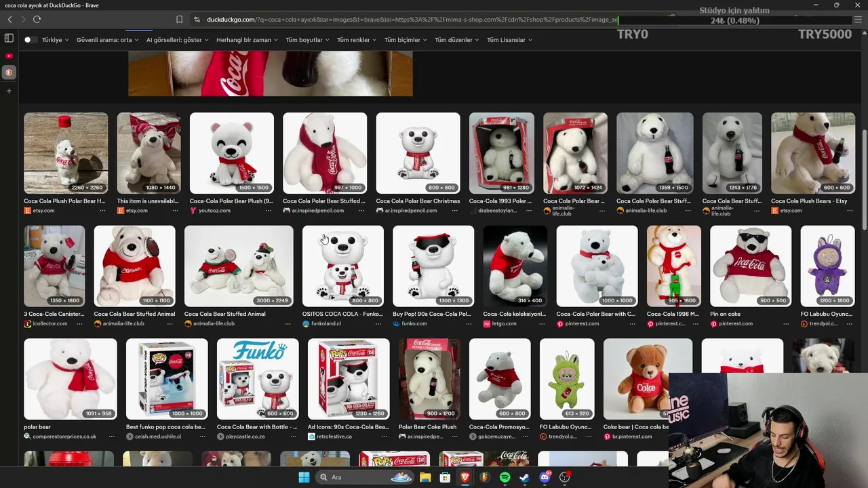Open the polar bear 1091×958 thumbnail
This screenshot has width=868, height=488.
[71, 380]
